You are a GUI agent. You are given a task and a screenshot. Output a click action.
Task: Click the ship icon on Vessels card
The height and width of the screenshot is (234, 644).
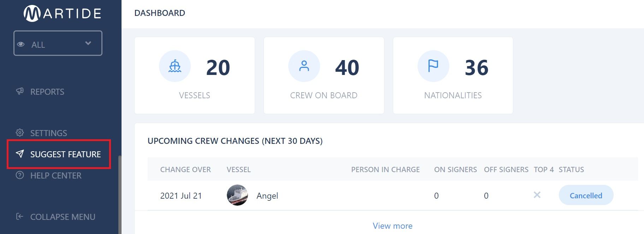coord(175,66)
